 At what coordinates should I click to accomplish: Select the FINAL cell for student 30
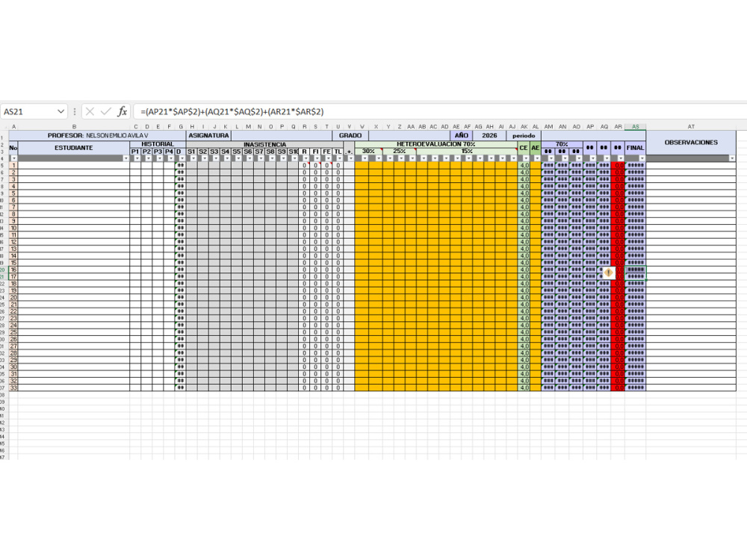[x=635, y=367]
